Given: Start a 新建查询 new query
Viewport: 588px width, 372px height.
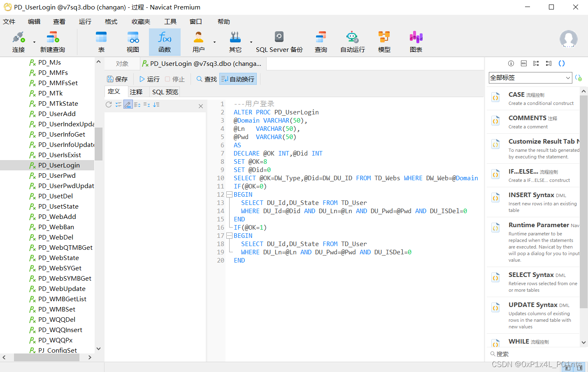Looking at the screenshot, I should coord(52,42).
